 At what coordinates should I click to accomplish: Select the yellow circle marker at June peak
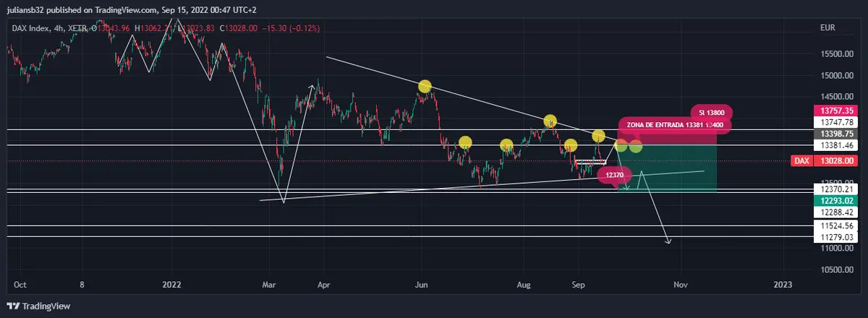(425, 87)
